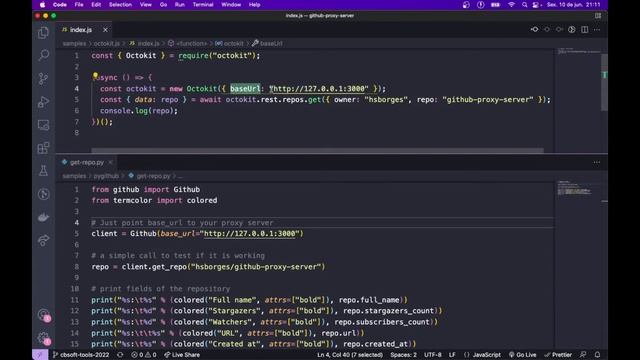Open the Apple menu
The image size is (640, 360).
[42, 5]
